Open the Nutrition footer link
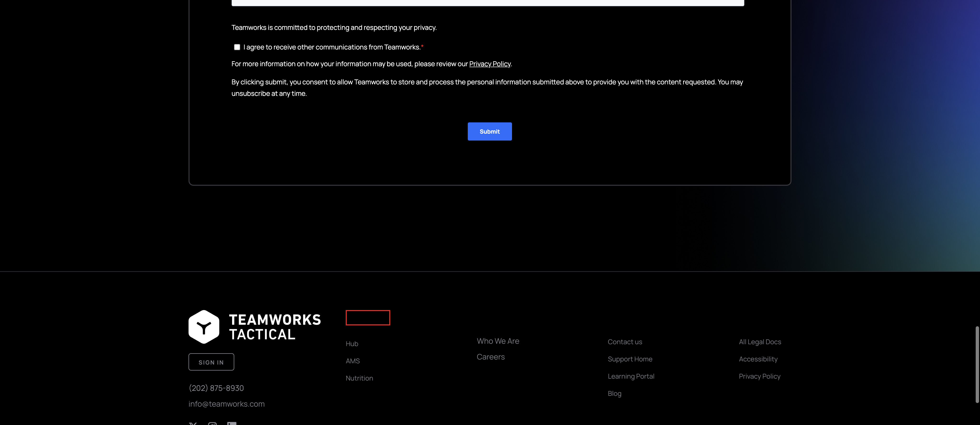This screenshot has height=425, width=980. point(359,378)
